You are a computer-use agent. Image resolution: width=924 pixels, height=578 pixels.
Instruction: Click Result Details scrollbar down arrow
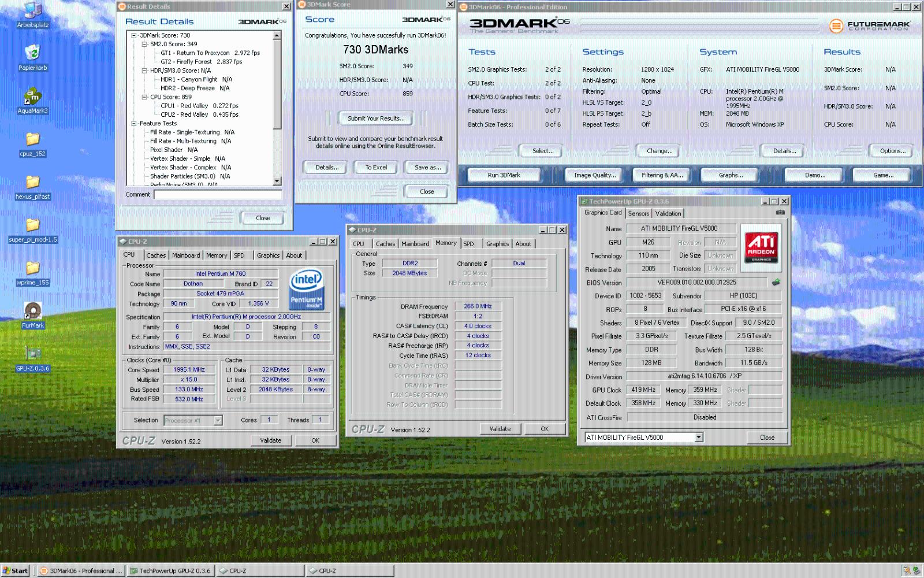(277, 181)
